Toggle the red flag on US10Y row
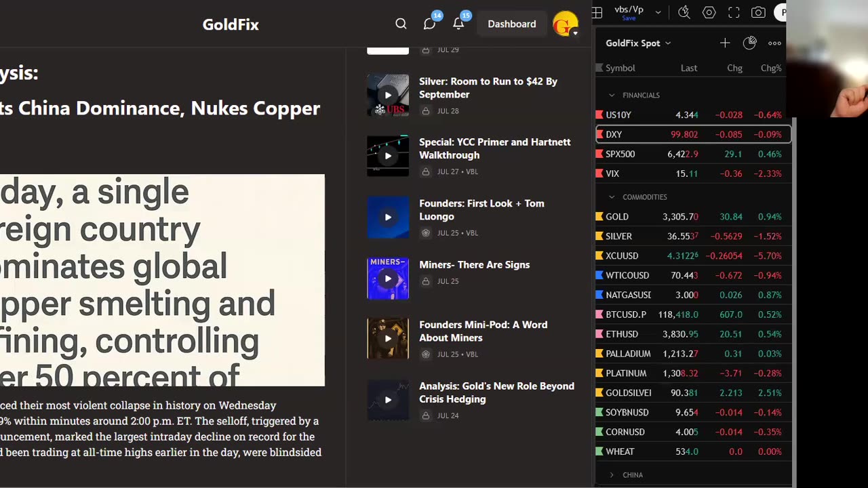Screen dimensions: 868x488 pyautogui.click(x=599, y=115)
